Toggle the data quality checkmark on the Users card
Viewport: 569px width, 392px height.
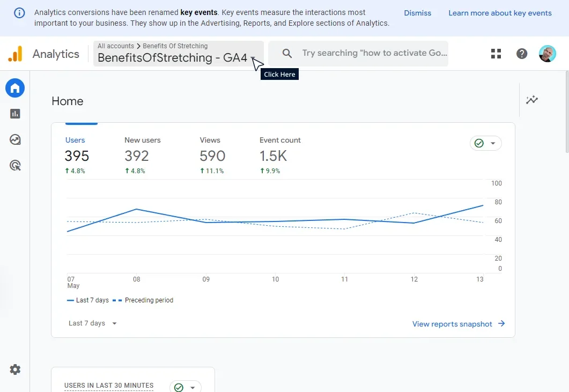point(479,143)
